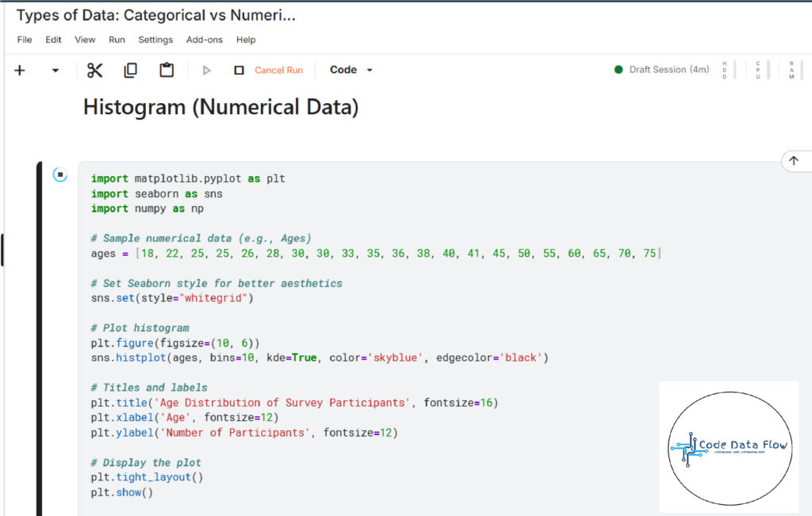This screenshot has height=516, width=812.
Task: Stop the running cell via spinner icon
Action: 60,174
